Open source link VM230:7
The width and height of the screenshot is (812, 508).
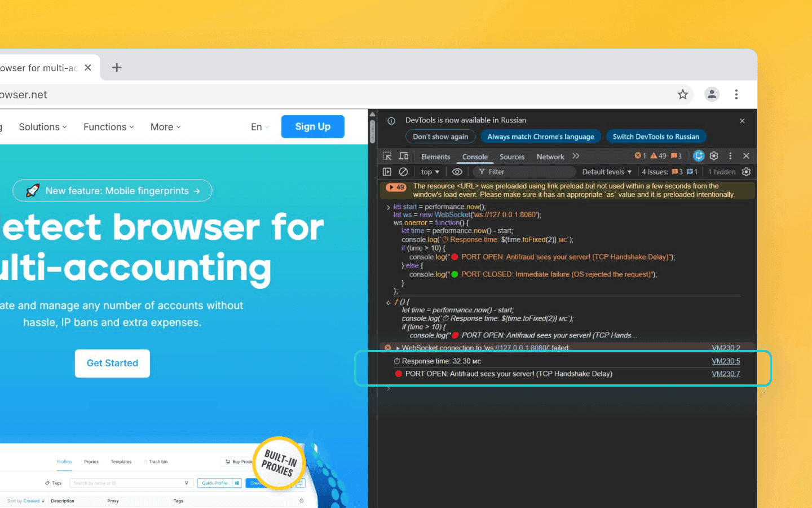point(726,374)
